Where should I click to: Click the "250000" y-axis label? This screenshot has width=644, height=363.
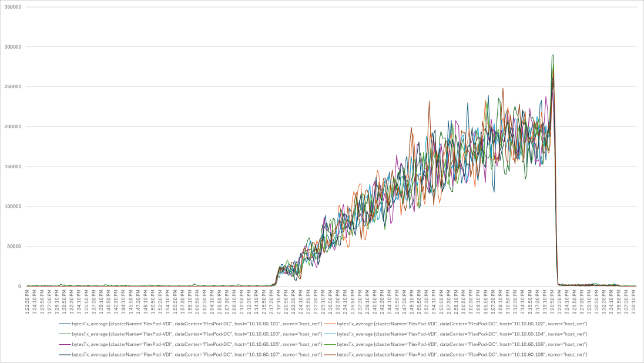(x=13, y=86)
